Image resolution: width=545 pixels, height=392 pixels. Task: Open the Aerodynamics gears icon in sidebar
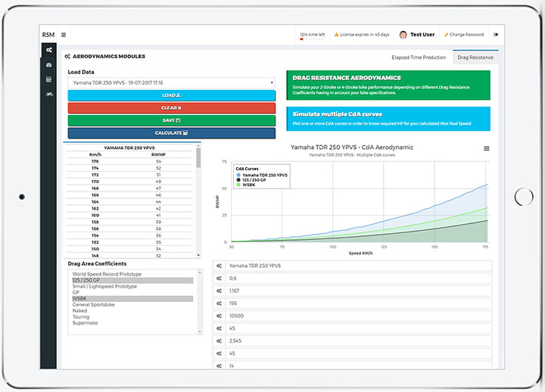pos(49,50)
